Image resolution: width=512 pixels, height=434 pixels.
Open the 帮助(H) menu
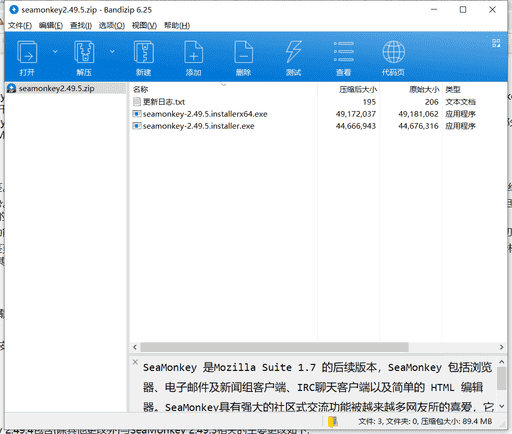[x=177, y=26]
